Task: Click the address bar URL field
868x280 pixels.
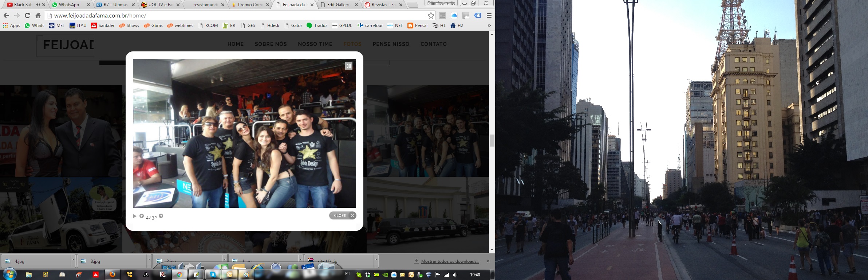Action: (x=240, y=15)
